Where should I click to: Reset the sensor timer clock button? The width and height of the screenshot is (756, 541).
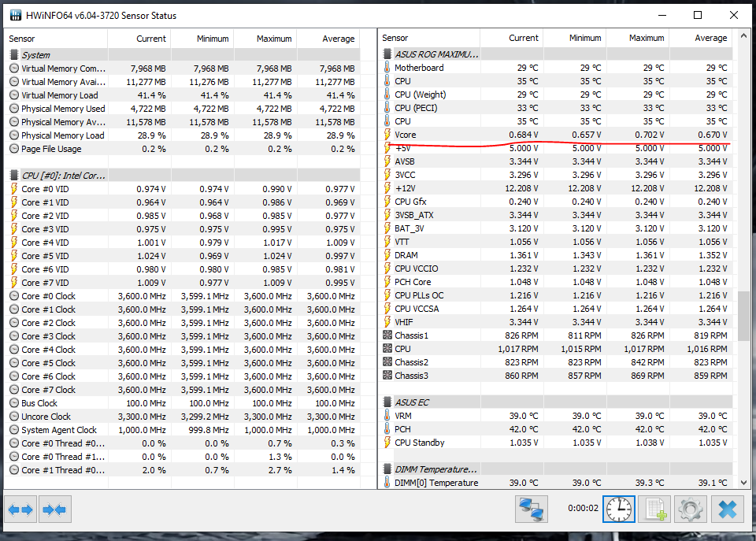click(x=619, y=510)
